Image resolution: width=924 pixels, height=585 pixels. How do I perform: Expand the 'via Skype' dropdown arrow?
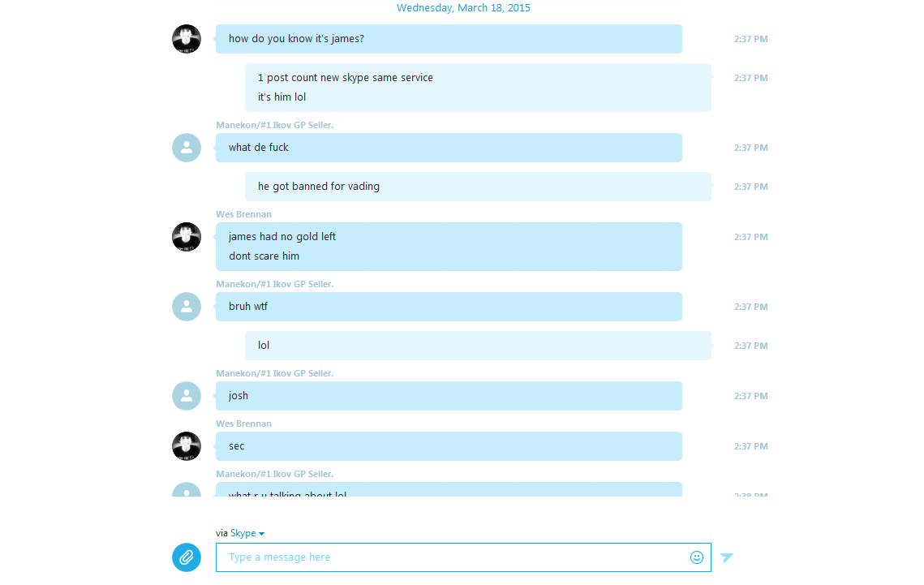pyautogui.click(x=262, y=534)
